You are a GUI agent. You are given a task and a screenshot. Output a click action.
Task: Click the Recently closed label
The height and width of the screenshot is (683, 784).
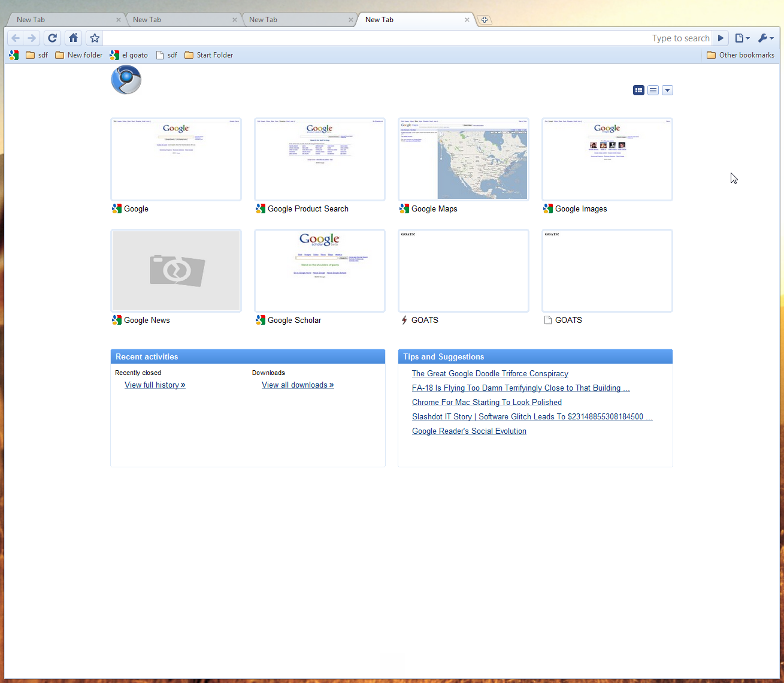pos(138,373)
